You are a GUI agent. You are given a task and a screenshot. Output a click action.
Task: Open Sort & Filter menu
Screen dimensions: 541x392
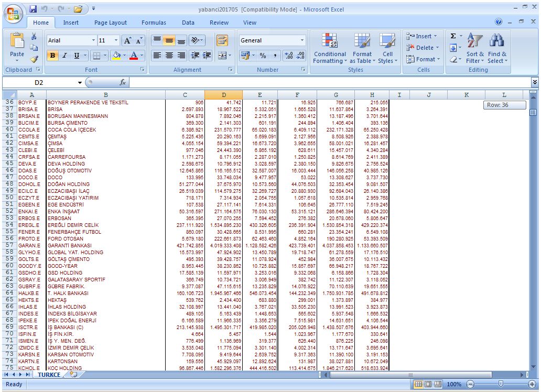point(475,48)
